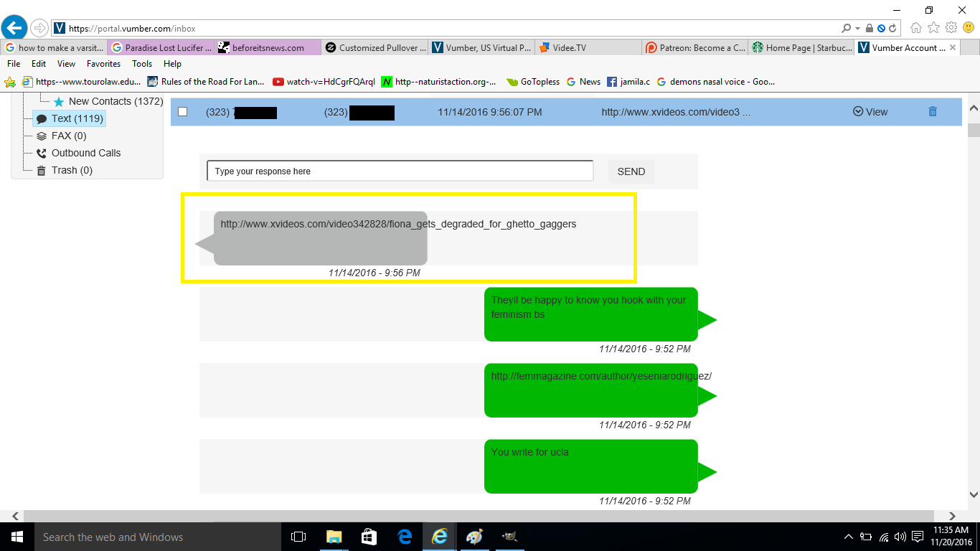Open the Home icon in browser toolbar
Image resolution: width=980 pixels, height=551 pixels.
916,28
